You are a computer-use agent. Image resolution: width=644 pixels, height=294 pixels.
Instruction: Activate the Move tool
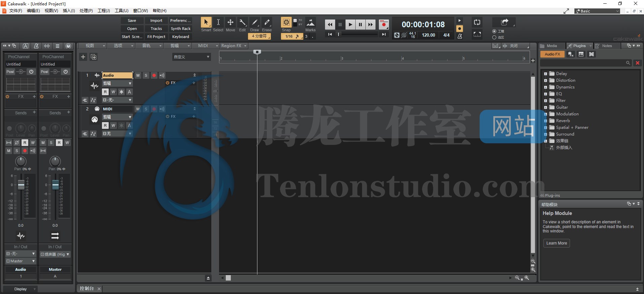230,23
